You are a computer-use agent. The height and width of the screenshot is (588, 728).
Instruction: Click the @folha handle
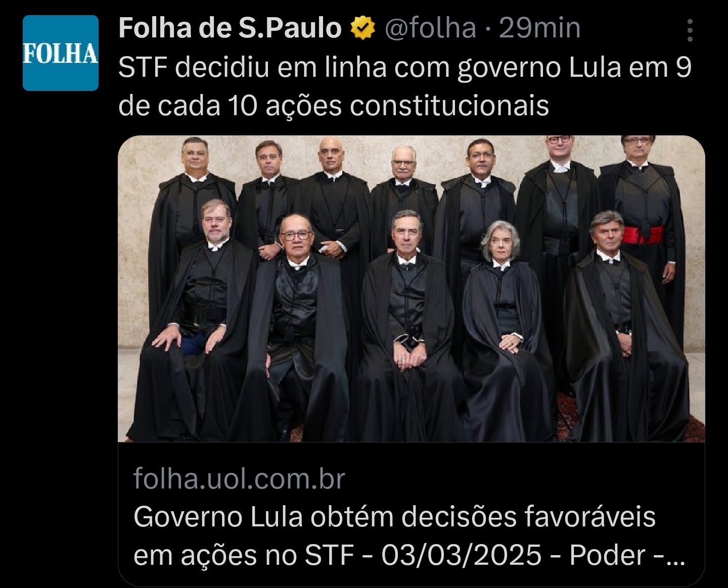point(431,28)
